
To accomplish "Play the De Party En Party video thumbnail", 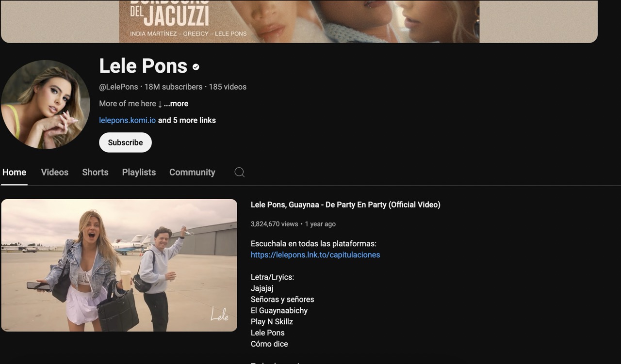I will coord(119,265).
